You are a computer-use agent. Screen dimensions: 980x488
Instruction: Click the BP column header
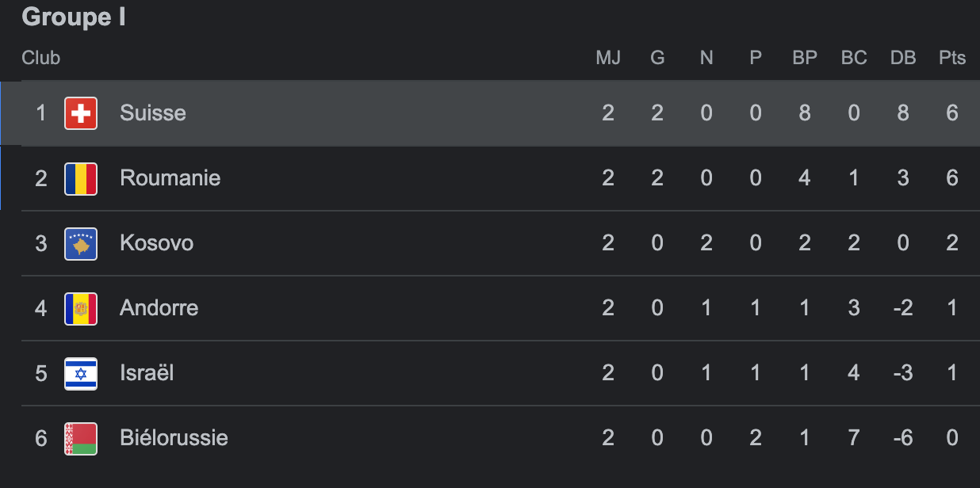coord(805,58)
